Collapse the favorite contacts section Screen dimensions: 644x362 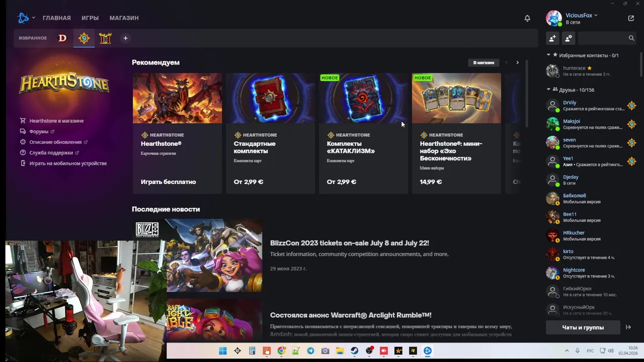[x=549, y=55]
